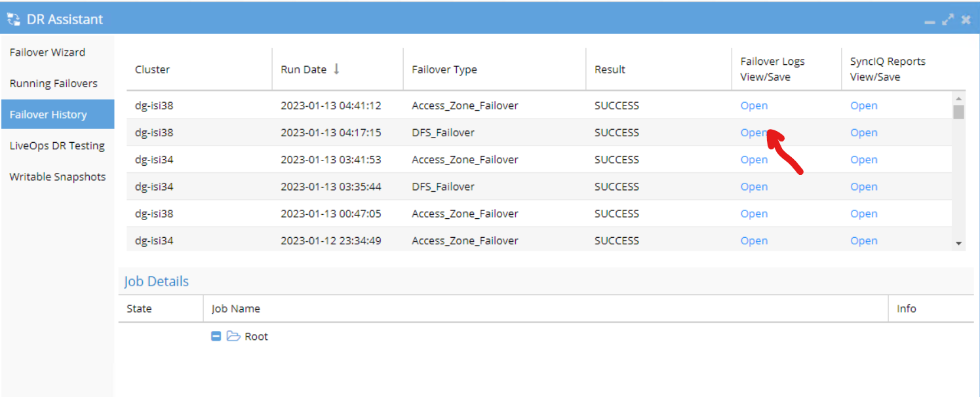
Task: Open SyncIQ reports for 2023-01-13 00:47:05 run
Action: tap(863, 214)
